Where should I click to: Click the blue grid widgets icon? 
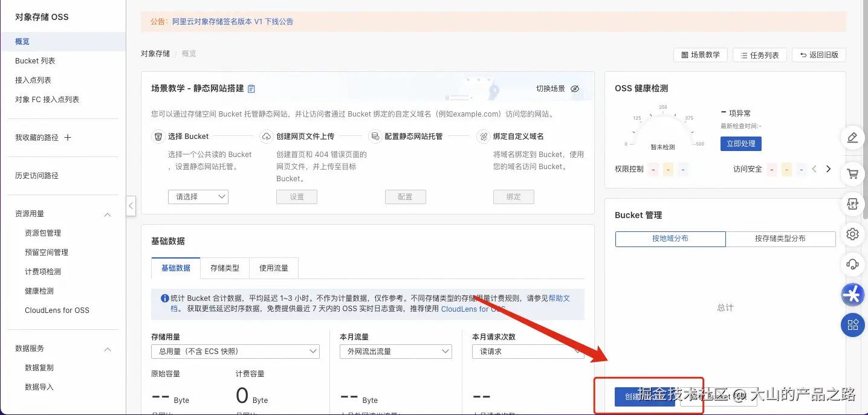point(853,325)
